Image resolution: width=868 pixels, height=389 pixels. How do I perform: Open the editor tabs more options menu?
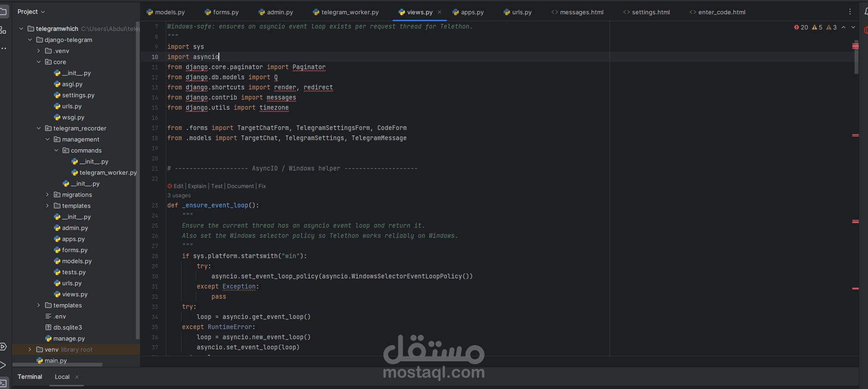850,12
